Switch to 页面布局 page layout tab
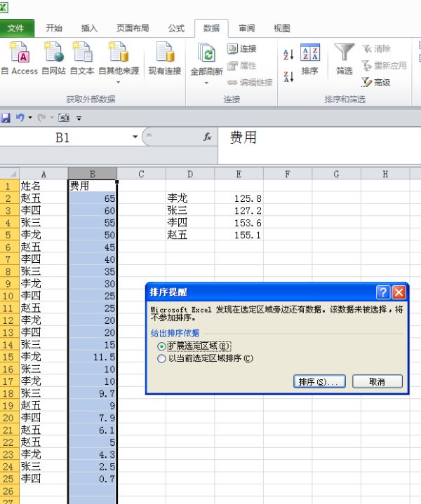 click(133, 28)
